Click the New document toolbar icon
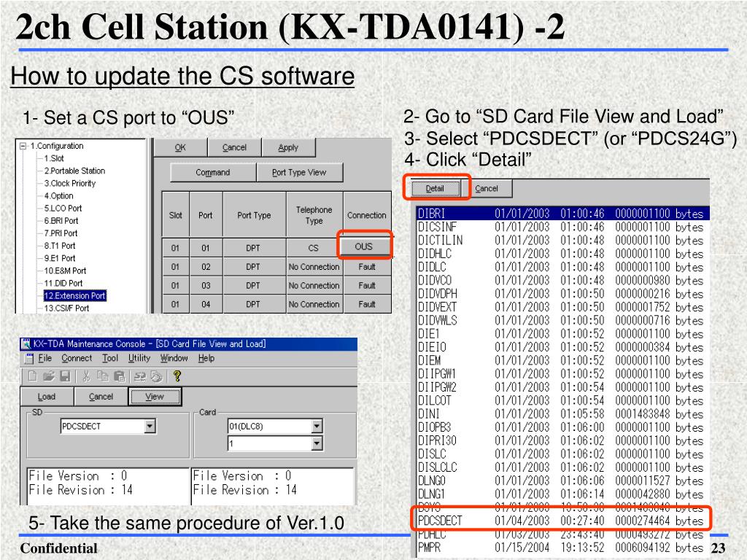Viewport: 747px width, 560px height. tap(32, 376)
